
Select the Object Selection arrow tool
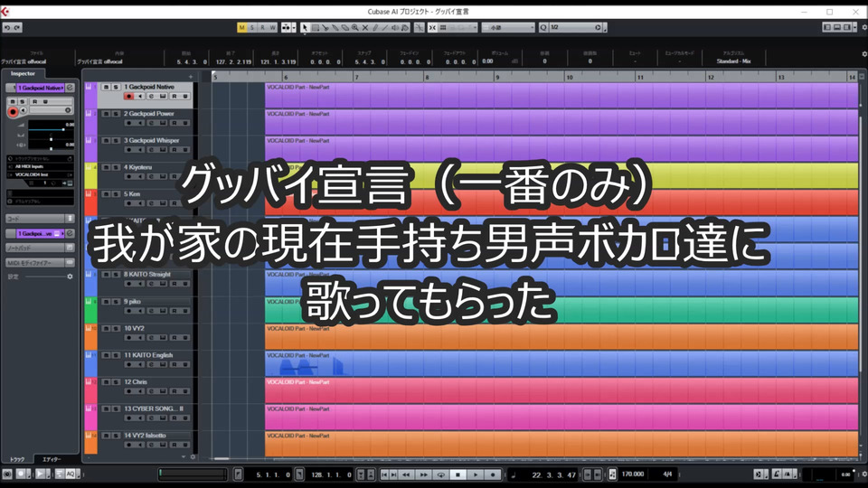click(305, 28)
